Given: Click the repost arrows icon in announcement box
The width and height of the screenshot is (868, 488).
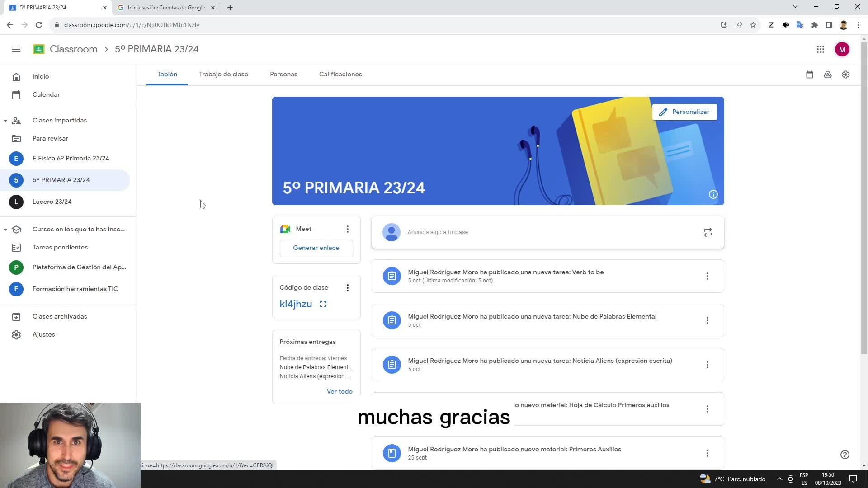Looking at the screenshot, I should tap(708, 232).
